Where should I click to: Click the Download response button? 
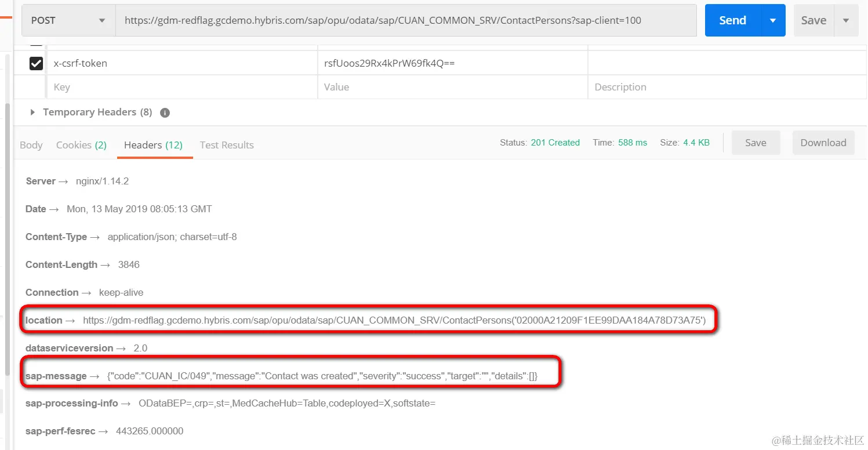[x=823, y=143]
